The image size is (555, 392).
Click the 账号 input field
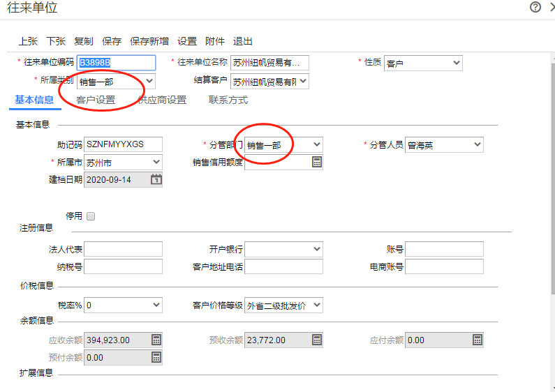point(444,249)
